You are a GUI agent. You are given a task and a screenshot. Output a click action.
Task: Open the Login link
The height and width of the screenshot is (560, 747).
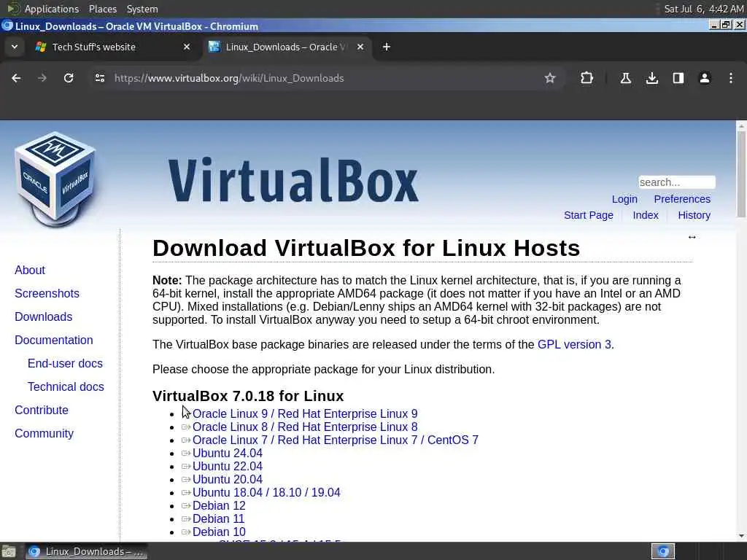click(x=624, y=199)
